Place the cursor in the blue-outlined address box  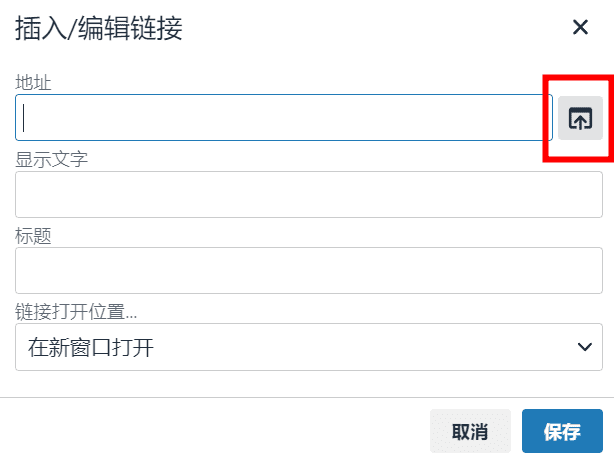(x=284, y=117)
